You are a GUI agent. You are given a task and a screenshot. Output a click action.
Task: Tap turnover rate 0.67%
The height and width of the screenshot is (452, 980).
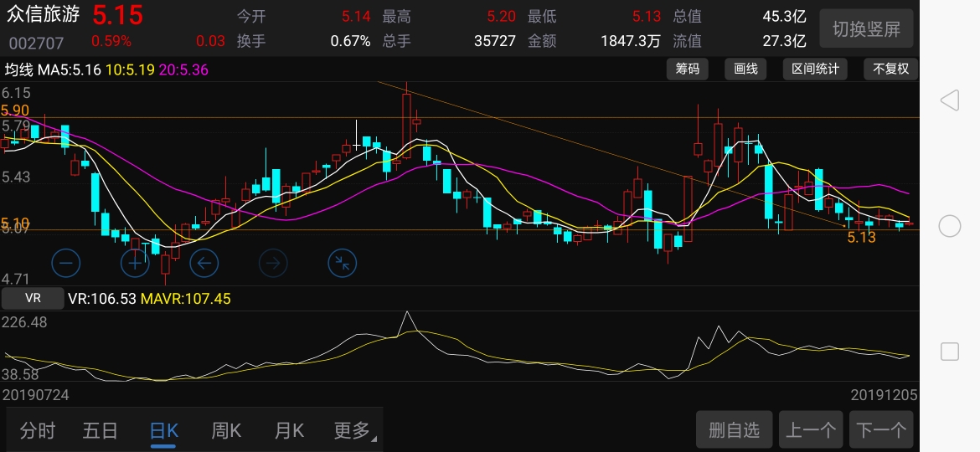(x=351, y=41)
